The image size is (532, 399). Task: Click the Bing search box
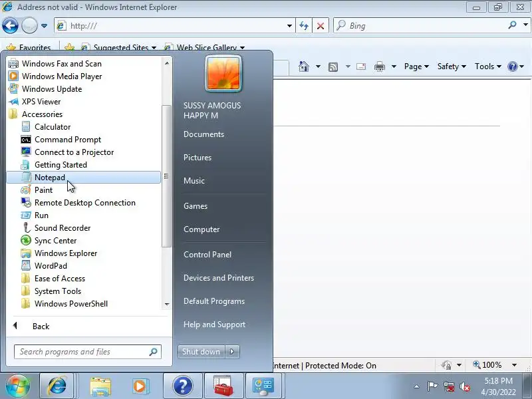pos(420,26)
